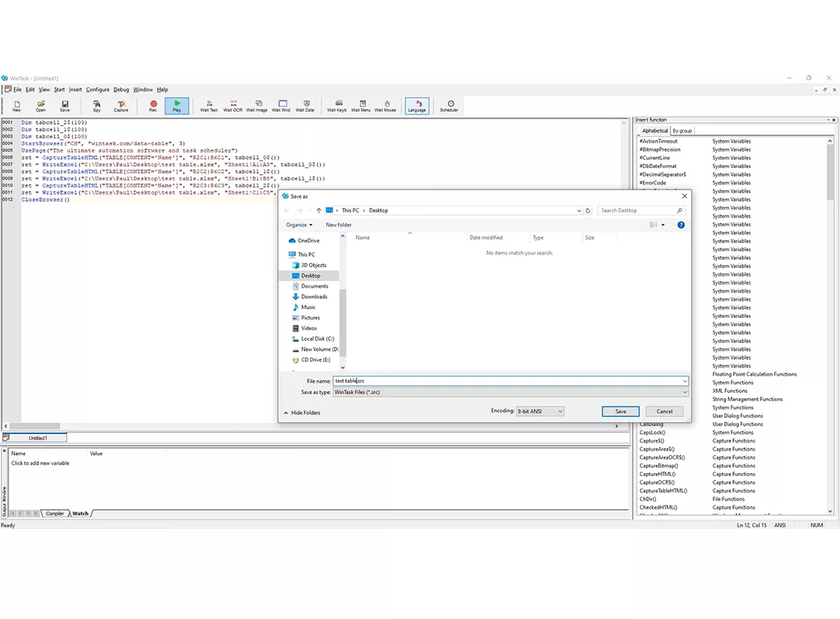Click 'Click to add new variable' row
Viewport: 840px width, 619px height.
click(x=40, y=463)
